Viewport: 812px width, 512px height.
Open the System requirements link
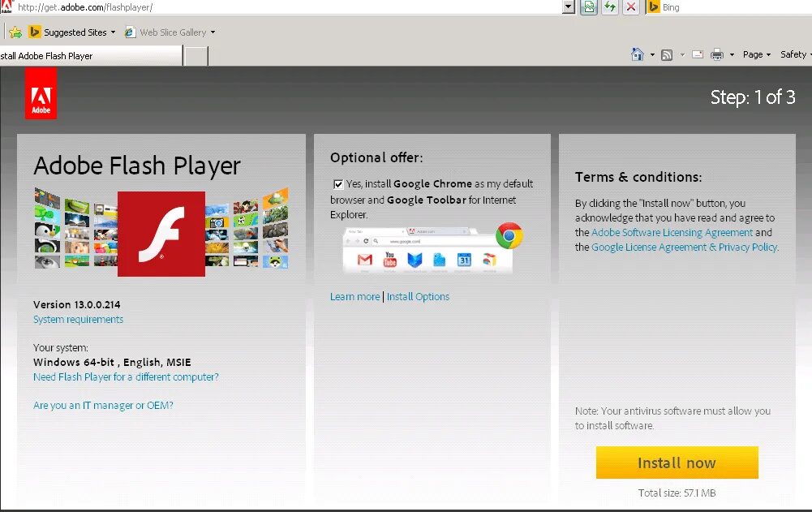pyautogui.click(x=78, y=319)
